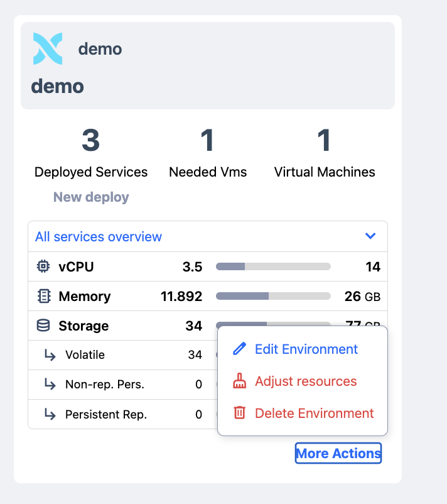The height and width of the screenshot is (504, 447).
Task: Click the Needed Vms count
Action: point(208,141)
